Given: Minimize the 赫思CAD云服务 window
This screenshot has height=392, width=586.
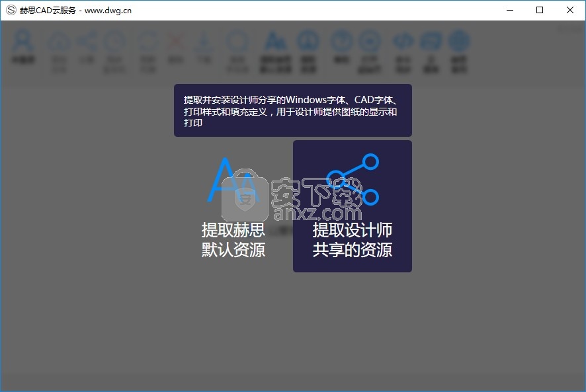Looking at the screenshot, I should tap(510, 10).
